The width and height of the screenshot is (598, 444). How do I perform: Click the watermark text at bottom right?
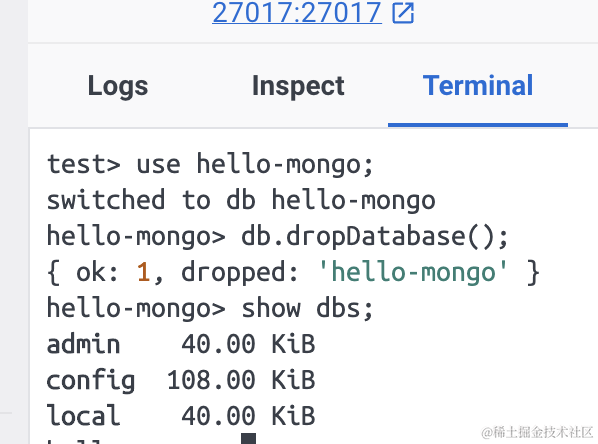pyautogui.click(x=537, y=433)
